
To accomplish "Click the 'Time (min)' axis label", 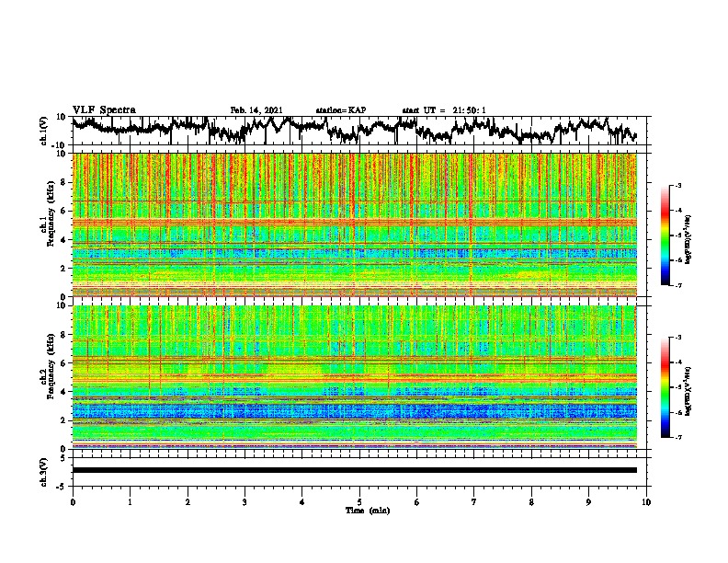I will (368, 511).
